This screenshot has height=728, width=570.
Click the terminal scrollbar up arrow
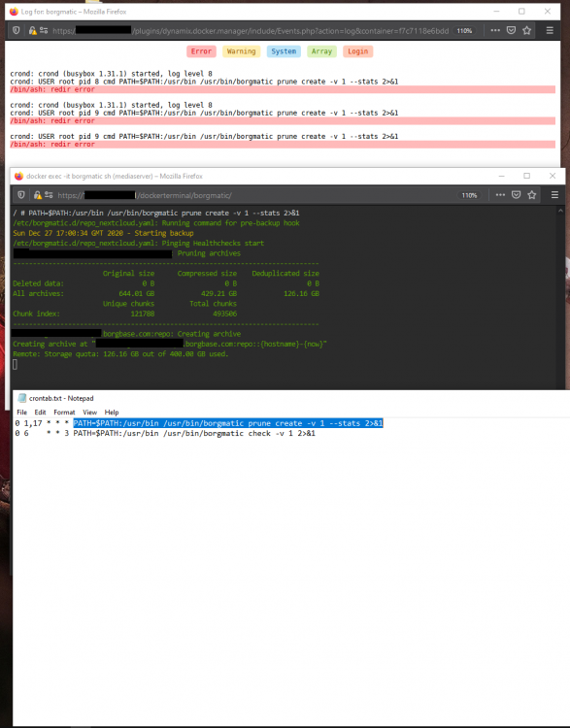pos(560,211)
